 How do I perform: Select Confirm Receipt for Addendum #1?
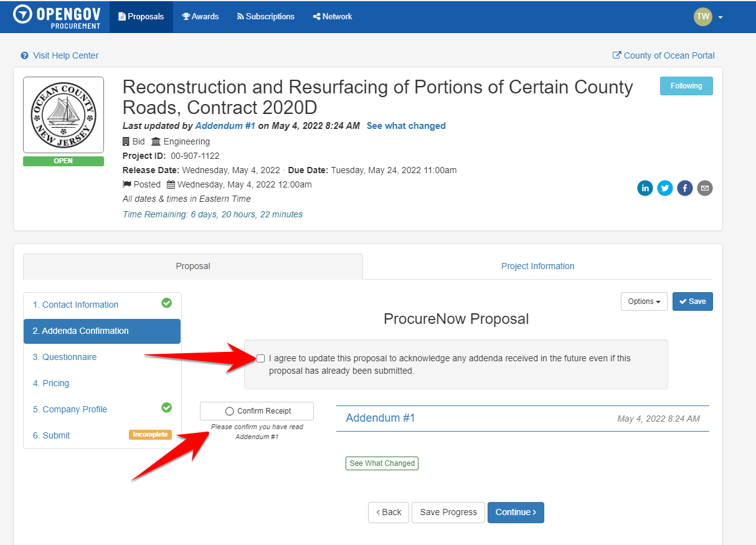pos(257,411)
